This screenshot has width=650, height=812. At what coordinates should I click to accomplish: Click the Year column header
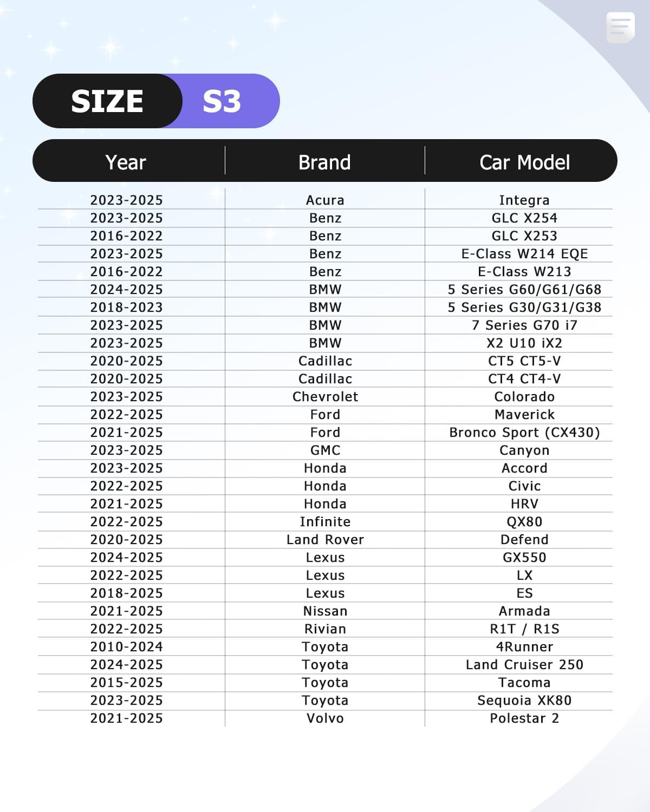(126, 162)
